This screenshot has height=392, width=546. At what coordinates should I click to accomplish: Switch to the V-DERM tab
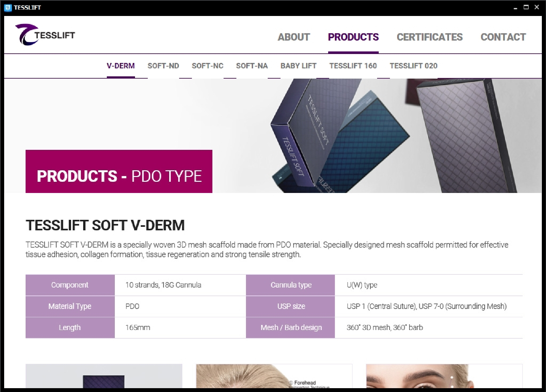(121, 66)
